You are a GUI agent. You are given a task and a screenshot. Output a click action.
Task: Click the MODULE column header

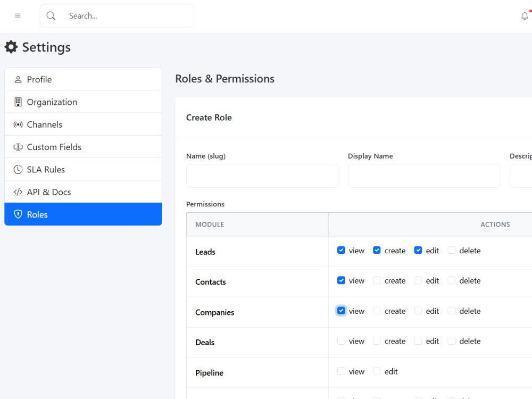[x=210, y=225]
